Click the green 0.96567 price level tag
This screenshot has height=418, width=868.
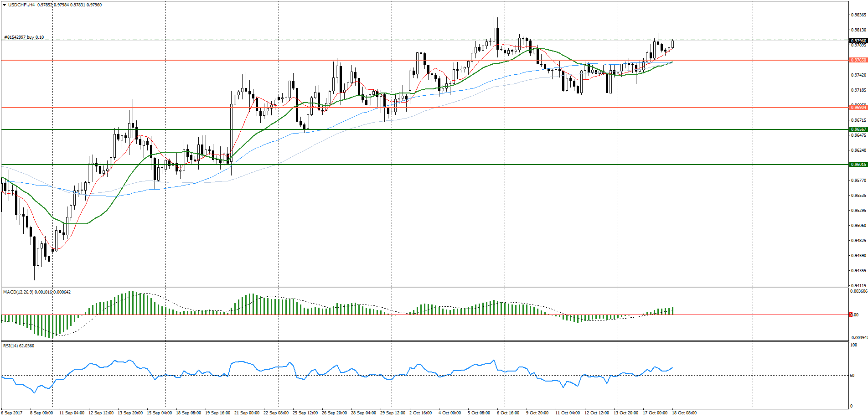click(x=858, y=129)
